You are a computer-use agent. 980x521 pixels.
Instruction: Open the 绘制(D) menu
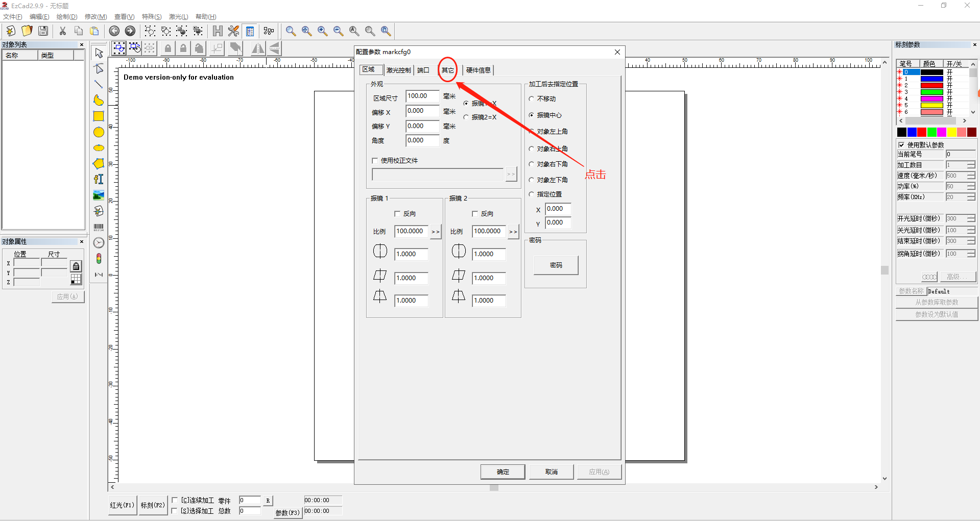67,17
